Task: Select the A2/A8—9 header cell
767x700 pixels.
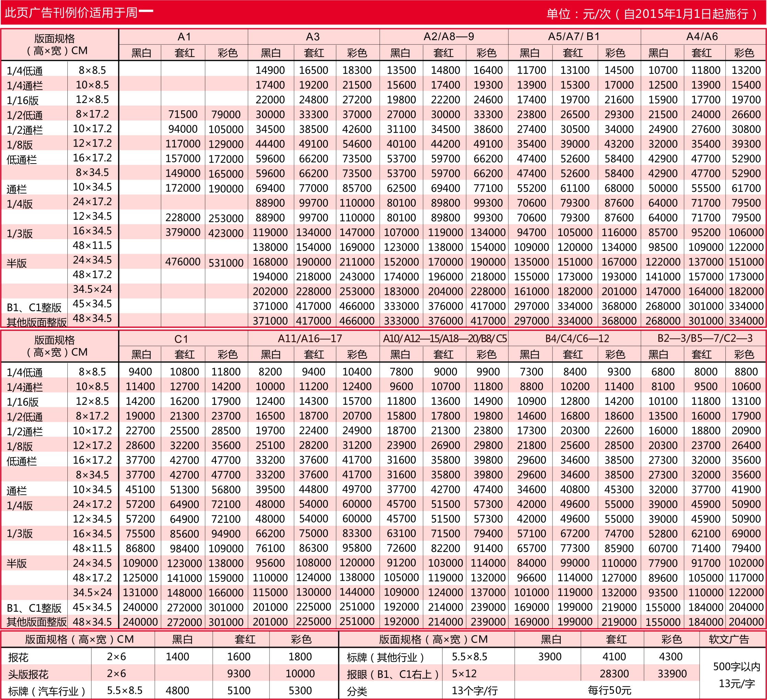Action: point(449,37)
